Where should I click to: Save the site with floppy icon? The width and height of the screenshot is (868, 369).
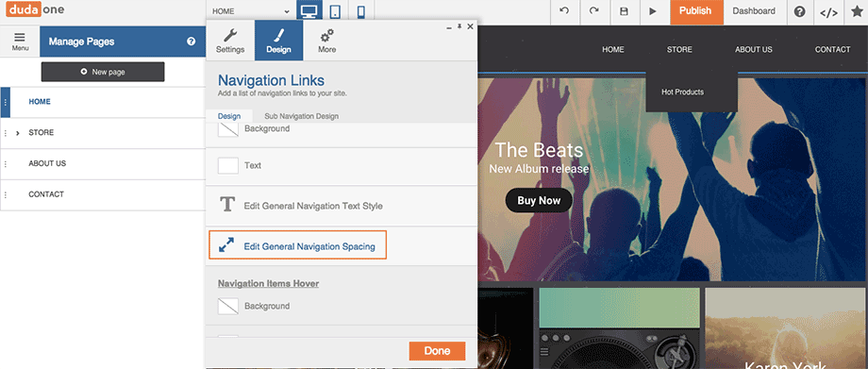624,11
